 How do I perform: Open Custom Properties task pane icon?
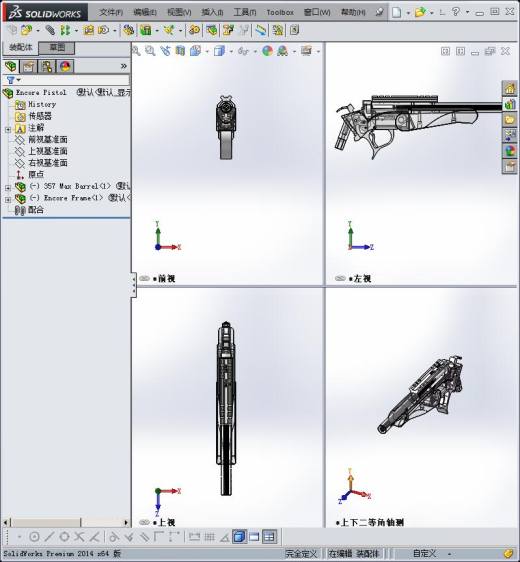[x=510, y=166]
